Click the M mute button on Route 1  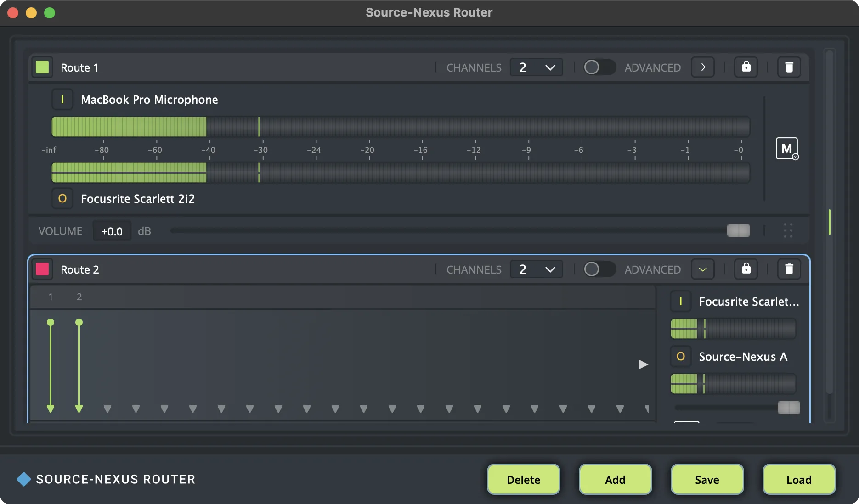click(787, 148)
